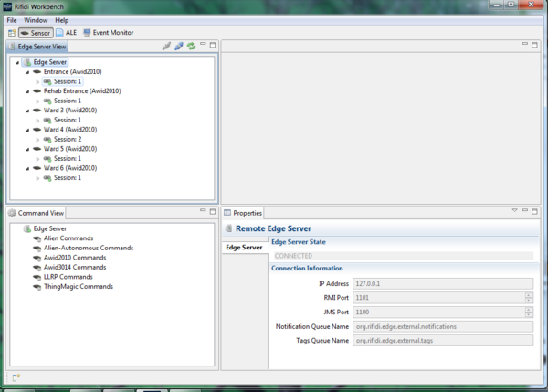This screenshot has height=392, width=548.
Task: Collapse the Ward 4 (Awid2010) node
Action: coord(26,130)
